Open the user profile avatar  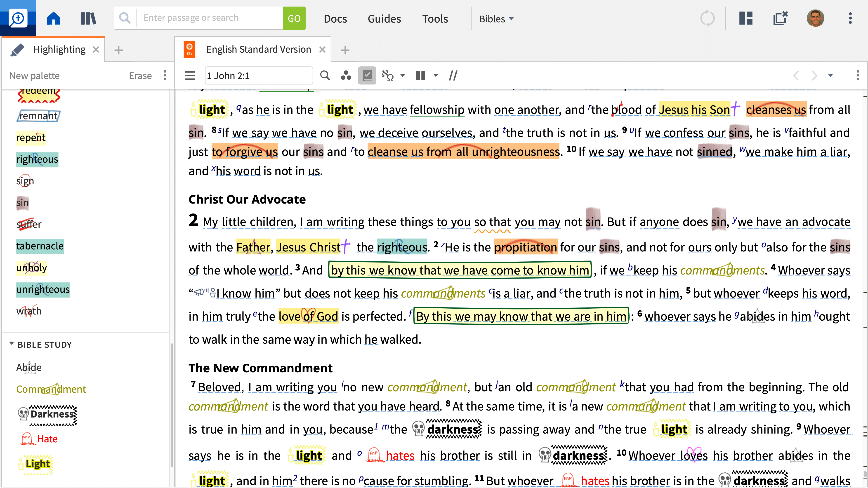tap(815, 18)
